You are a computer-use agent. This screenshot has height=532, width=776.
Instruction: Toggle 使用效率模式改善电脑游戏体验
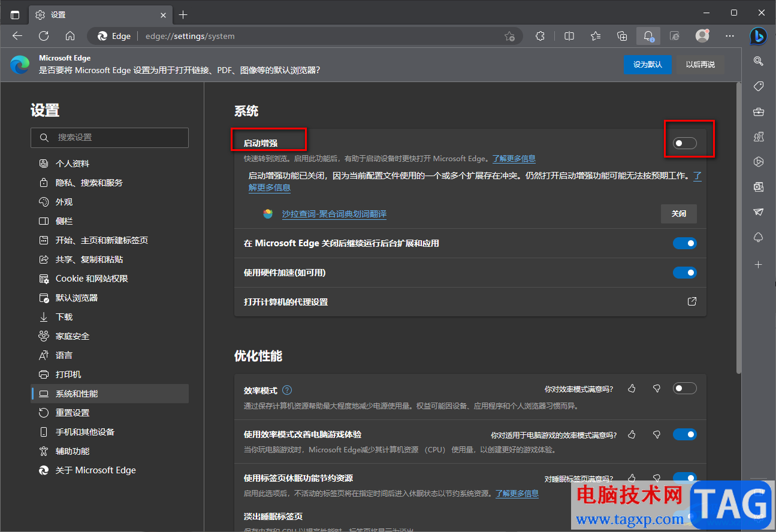pos(685,434)
